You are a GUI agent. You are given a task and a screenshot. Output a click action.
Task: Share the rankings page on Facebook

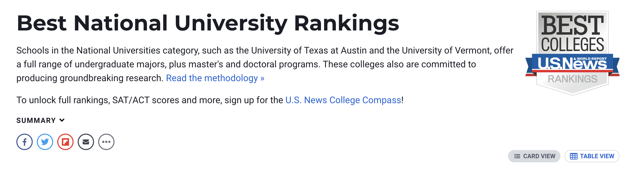coord(25,141)
